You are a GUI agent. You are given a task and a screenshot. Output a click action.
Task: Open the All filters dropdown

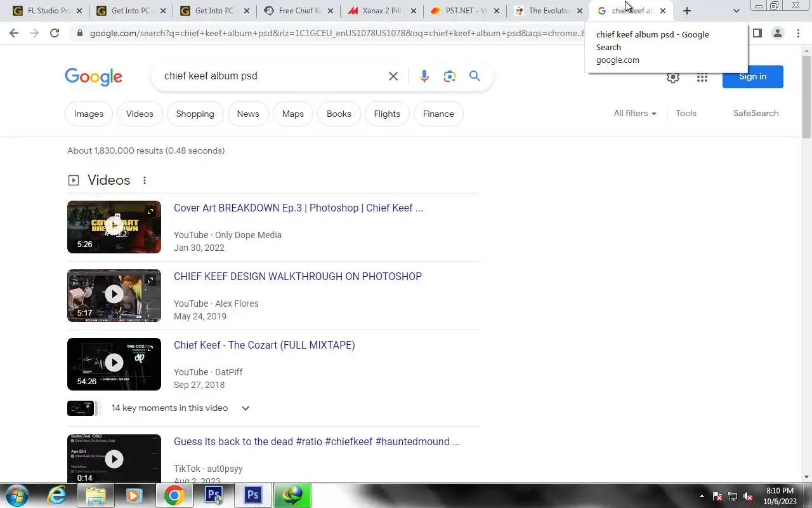click(x=635, y=113)
